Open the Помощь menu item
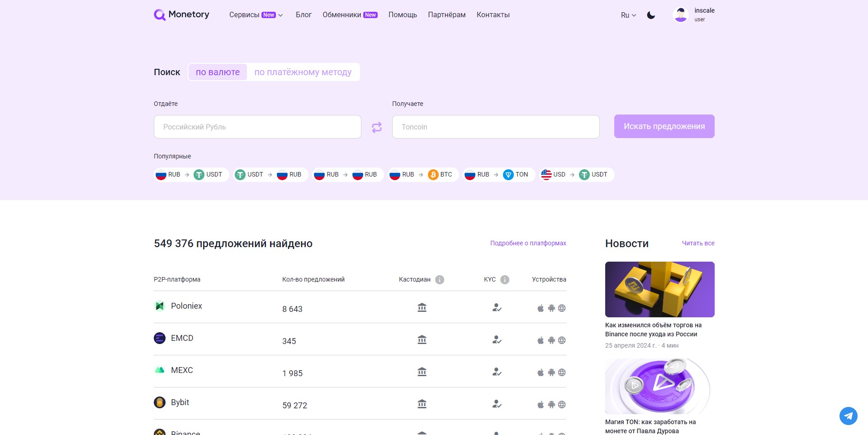868x435 pixels. click(403, 15)
